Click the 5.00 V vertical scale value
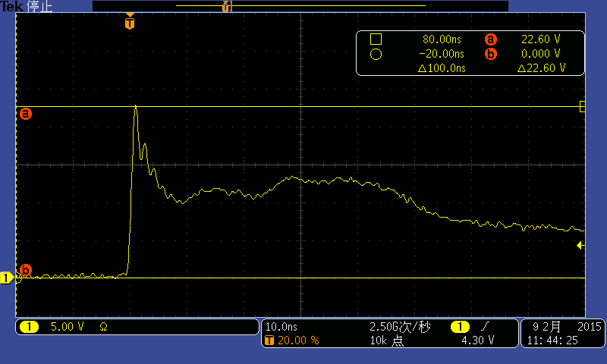Screen dimensions: 607x364 pyautogui.click(x=67, y=327)
